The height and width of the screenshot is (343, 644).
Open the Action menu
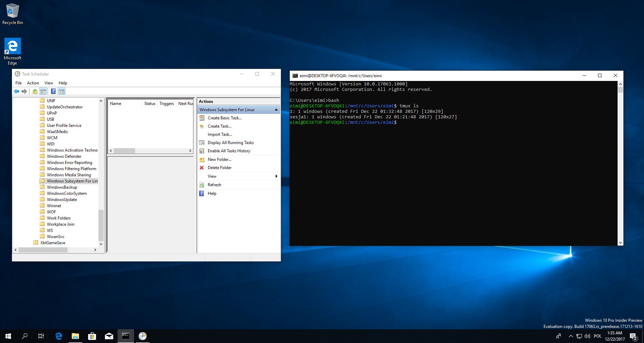[33, 83]
